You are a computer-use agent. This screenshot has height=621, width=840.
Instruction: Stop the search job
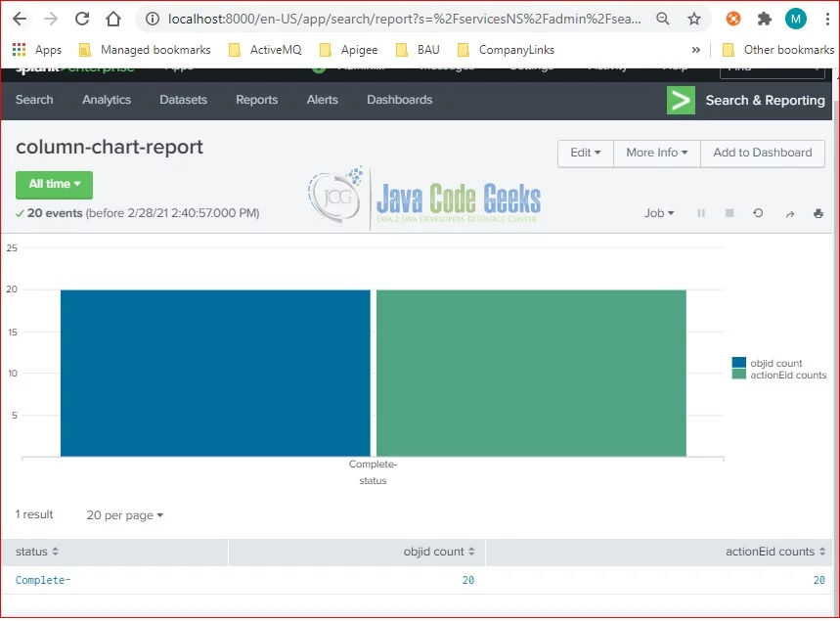point(729,214)
